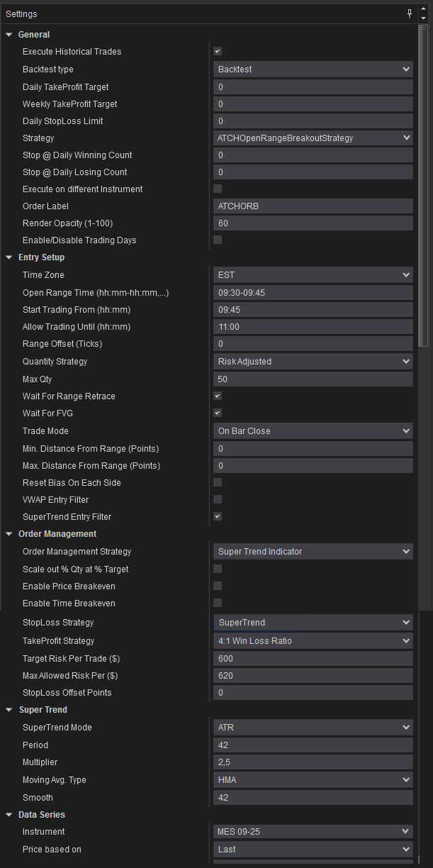Uncheck Execute Historical Trades checkbox
This screenshot has width=433, height=868.
click(x=218, y=51)
